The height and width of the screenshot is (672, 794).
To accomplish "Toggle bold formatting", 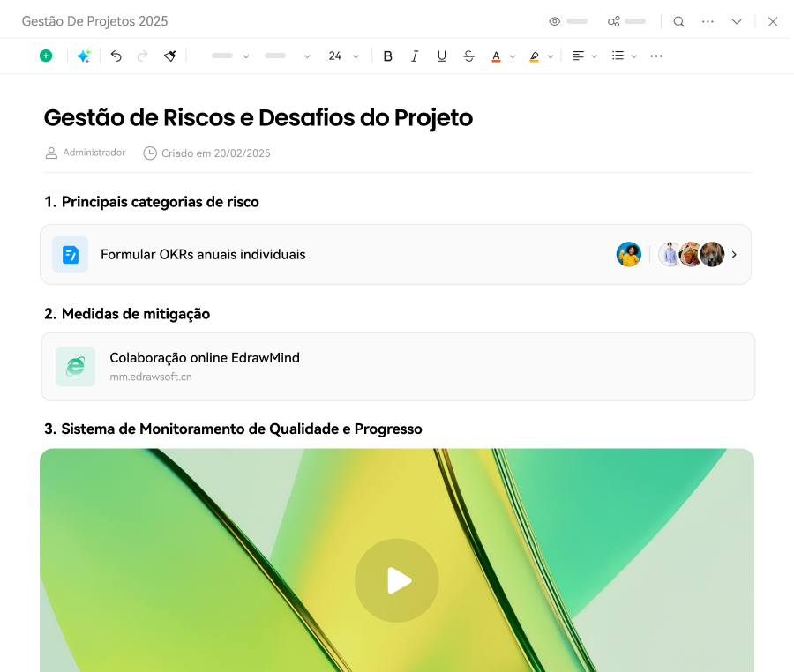I will [387, 56].
